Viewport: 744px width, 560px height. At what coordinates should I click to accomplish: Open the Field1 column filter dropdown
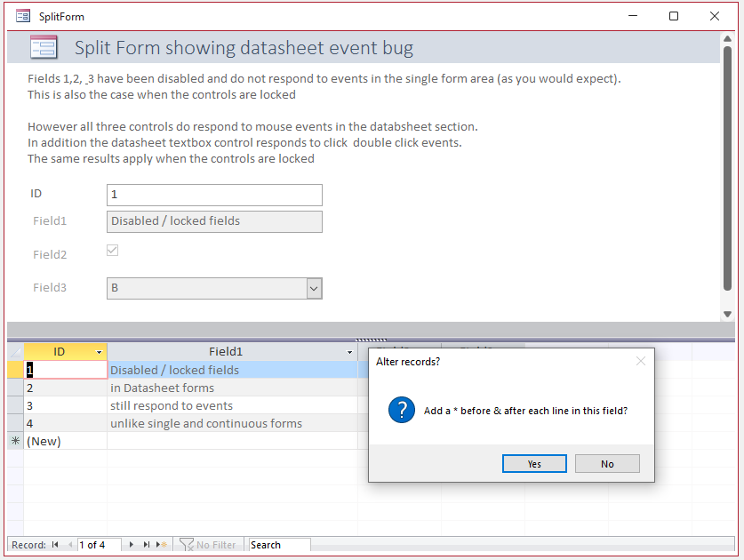349,352
